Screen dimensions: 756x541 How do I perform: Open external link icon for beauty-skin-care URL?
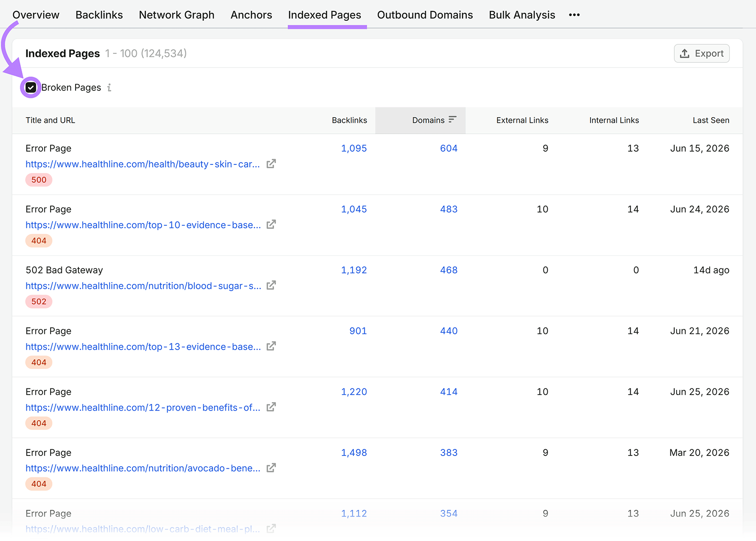coord(271,164)
